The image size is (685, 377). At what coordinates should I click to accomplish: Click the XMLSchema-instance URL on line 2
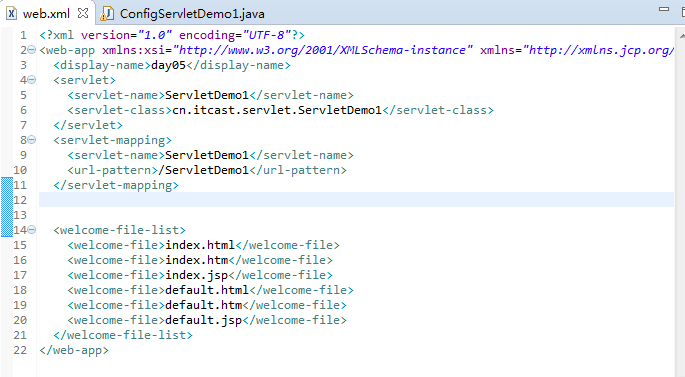click(x=323, y=50)
